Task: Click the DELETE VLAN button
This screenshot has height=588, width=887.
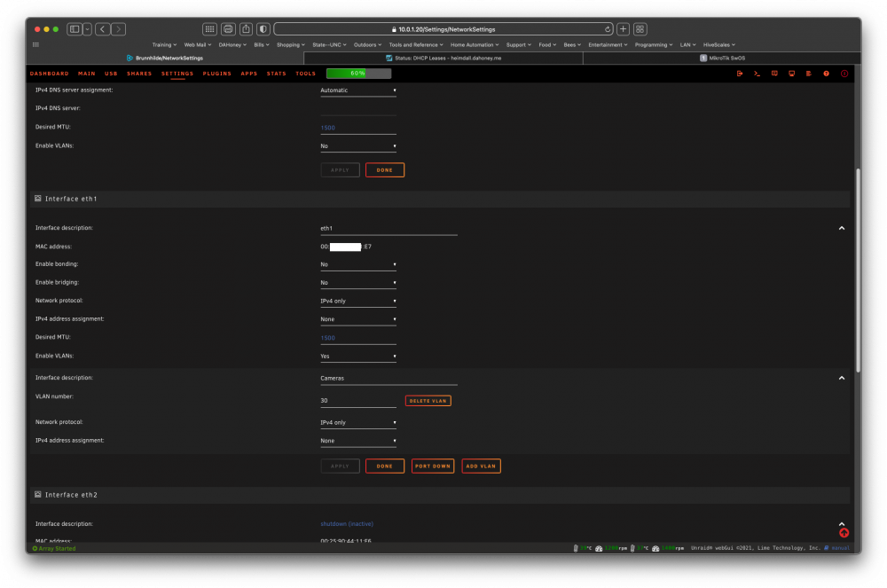Action: click(x=428, y=401)
